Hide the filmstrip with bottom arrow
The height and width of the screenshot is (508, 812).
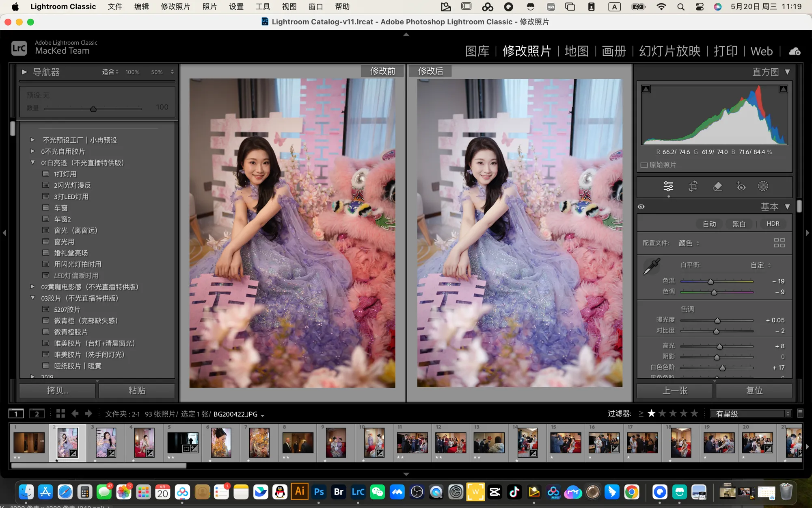[406, 474]
